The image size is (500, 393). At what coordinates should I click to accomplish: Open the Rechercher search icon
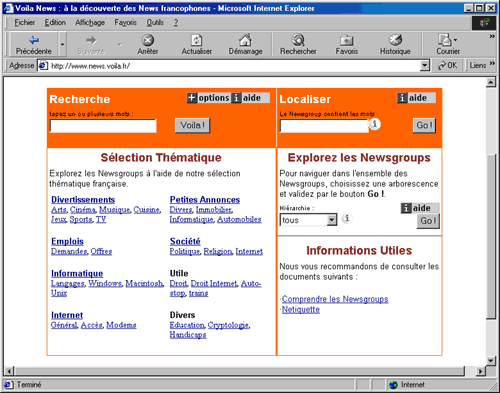298,40
